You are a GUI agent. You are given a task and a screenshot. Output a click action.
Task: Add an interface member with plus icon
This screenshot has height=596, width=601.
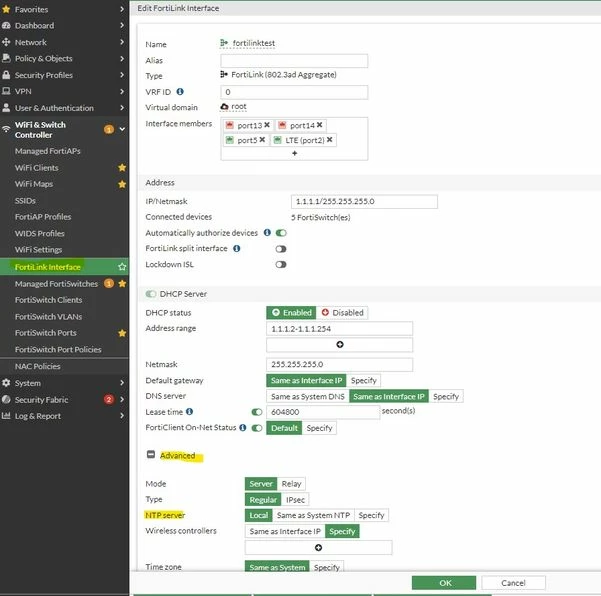click(x=294, y=153)
